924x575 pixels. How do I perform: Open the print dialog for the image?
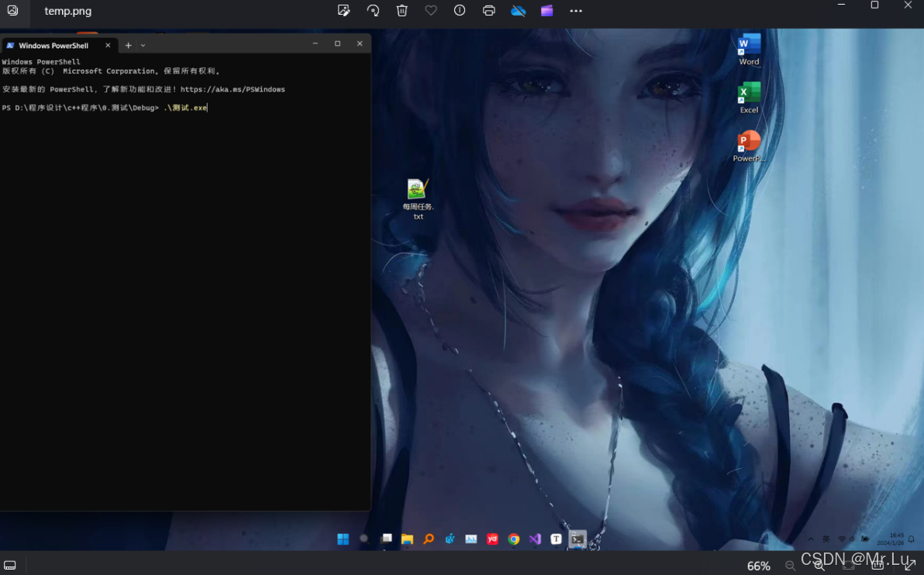tap(488, 11)
